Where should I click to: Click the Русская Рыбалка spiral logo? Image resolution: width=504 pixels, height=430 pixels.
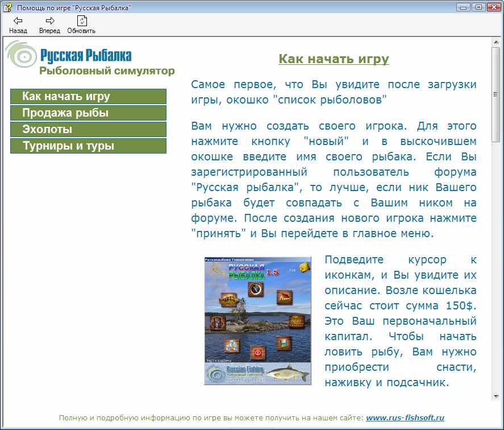[x=21, y=57]
